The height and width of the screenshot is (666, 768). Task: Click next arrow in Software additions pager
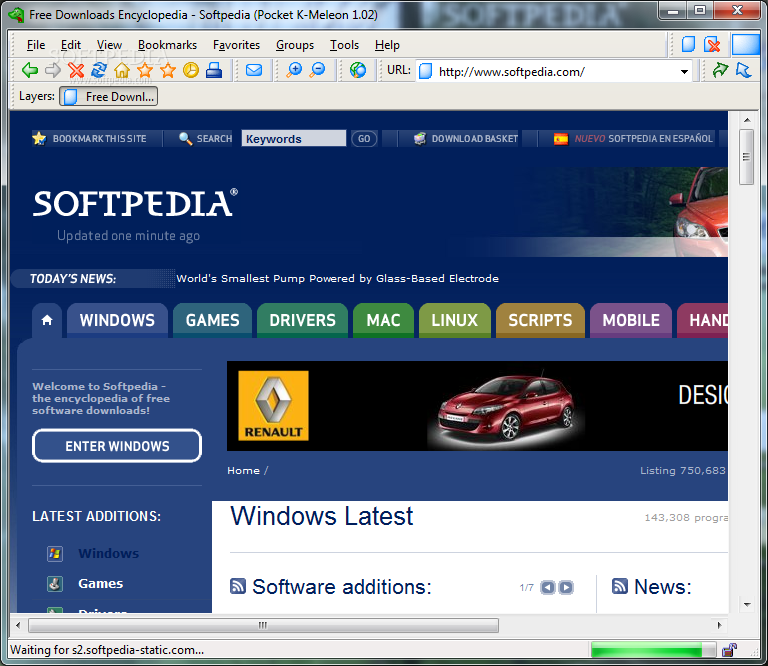tap(566, 587)
